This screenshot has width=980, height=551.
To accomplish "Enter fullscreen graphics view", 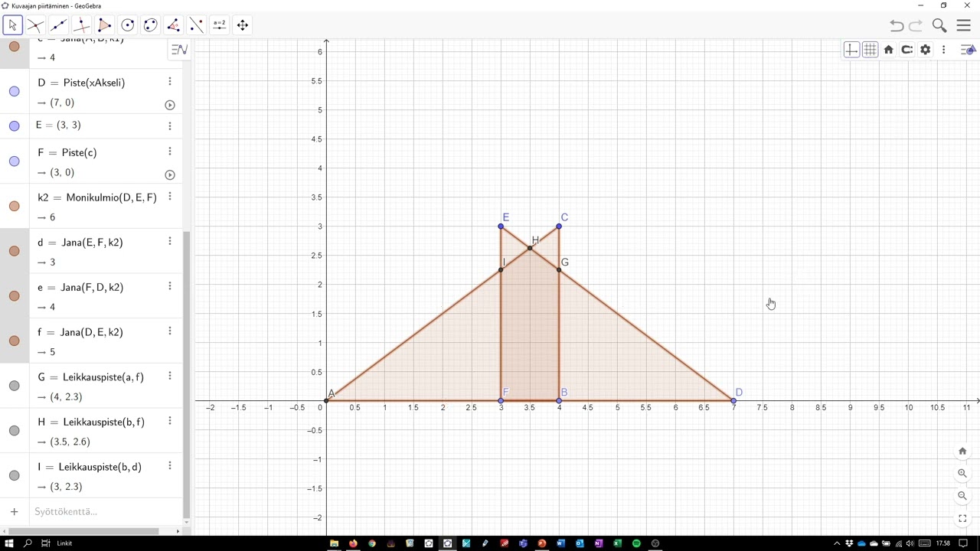I will [962, 518].
